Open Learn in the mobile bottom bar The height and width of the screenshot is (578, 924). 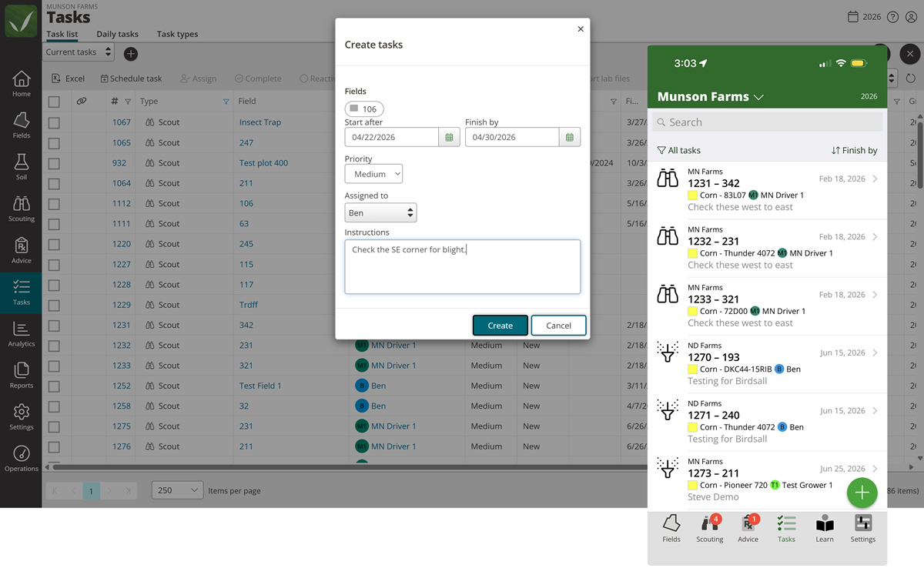pyautogui.click(x=825, y=529)
